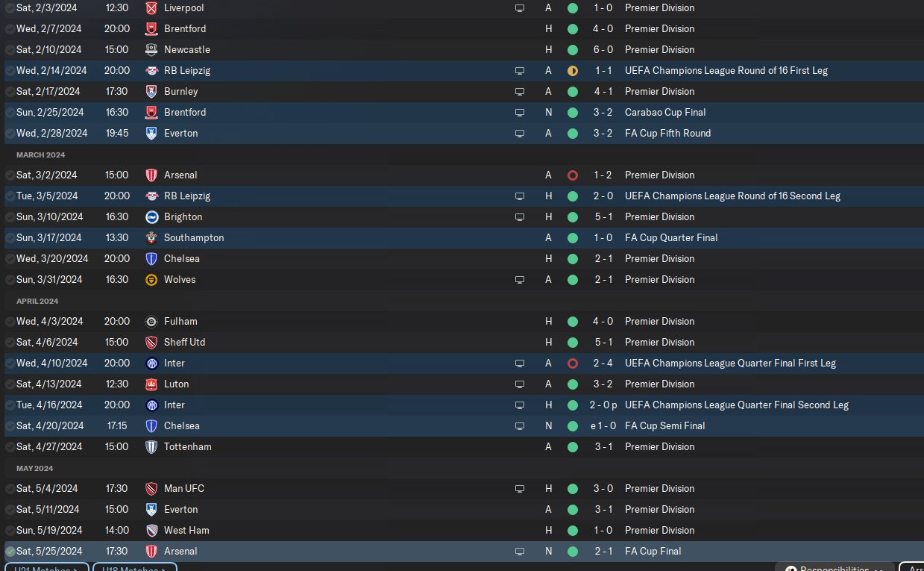Click the Tottenham club crest icon
This screenshot has width=924, height=571.
coord(151,447)
